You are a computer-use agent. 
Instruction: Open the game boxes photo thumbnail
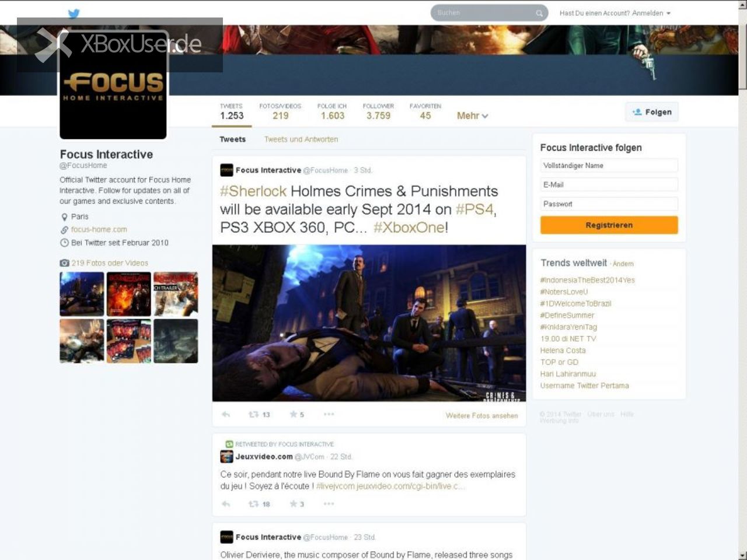tap(128, 341)
